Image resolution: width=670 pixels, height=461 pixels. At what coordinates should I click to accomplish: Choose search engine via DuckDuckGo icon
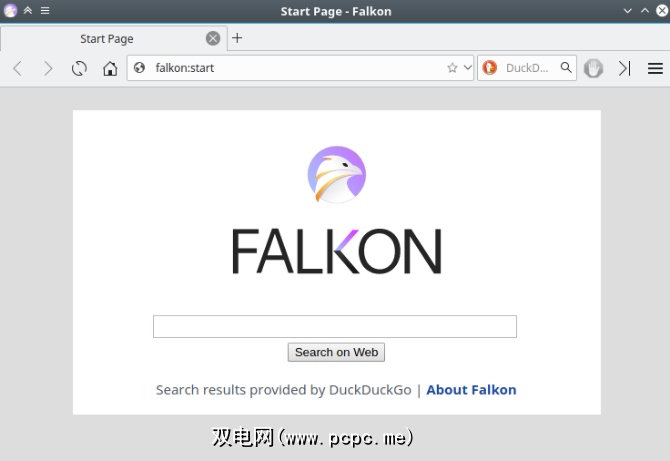(490, 68)
